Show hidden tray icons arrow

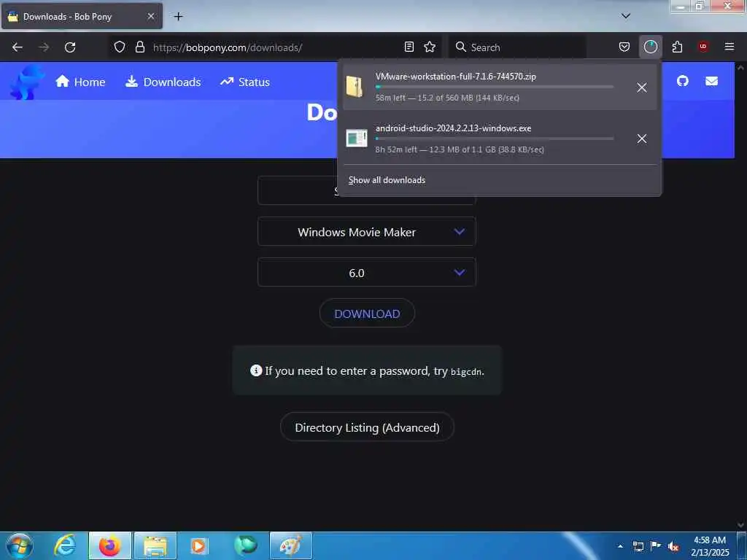click(x=620, y=546)
